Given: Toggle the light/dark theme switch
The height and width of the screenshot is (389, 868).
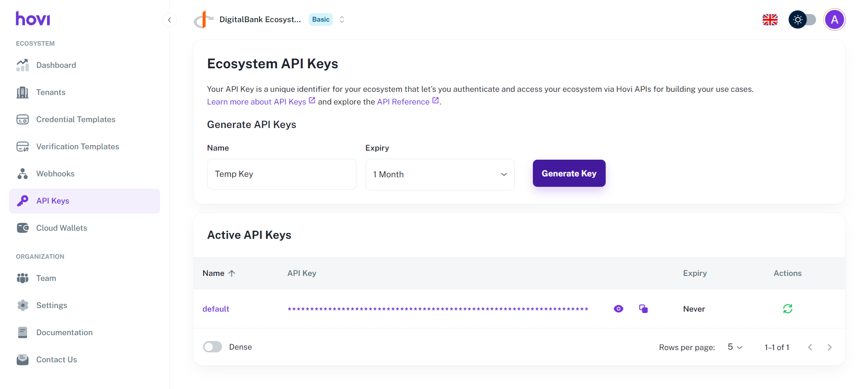Looking at the screenshot, I should coord(802,20).
